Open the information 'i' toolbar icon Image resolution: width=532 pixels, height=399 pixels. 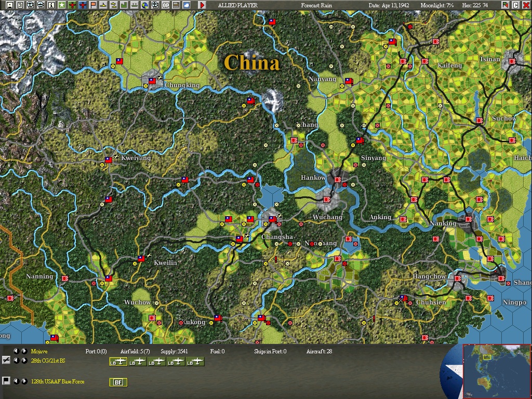[x=51, y=5]
